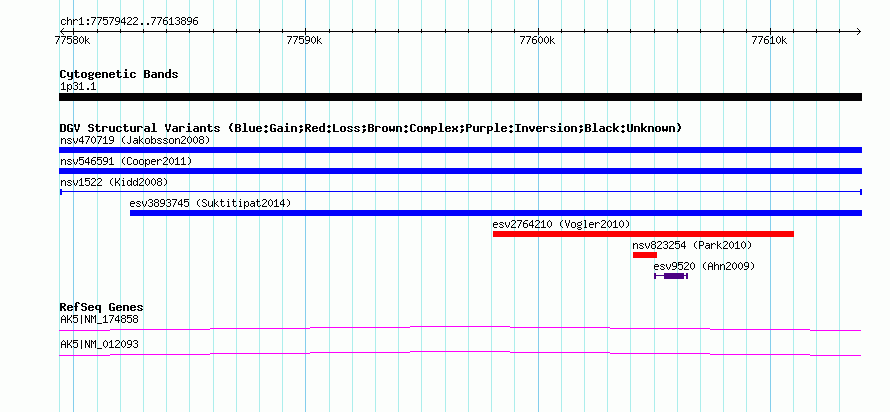Click the arrowhead at the ruler's right end
This screenshot has width=890, height=412.
pyautogui.click(x=859, y=31)
